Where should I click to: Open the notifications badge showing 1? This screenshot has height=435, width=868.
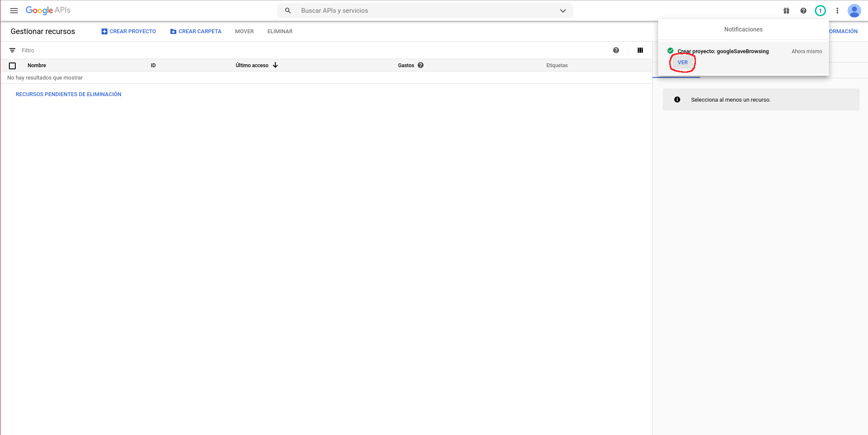[x=820, y=11]
